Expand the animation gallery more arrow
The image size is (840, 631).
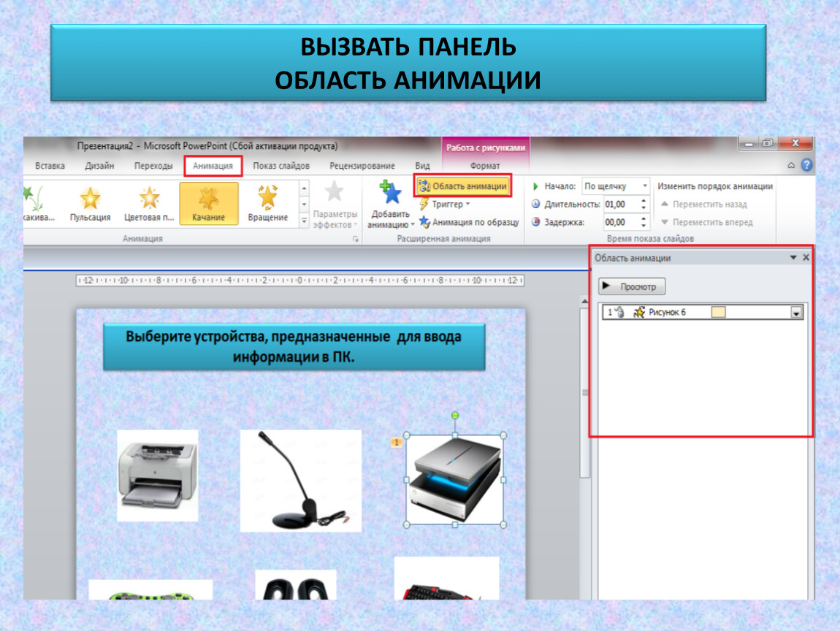(x=305, y=218)
